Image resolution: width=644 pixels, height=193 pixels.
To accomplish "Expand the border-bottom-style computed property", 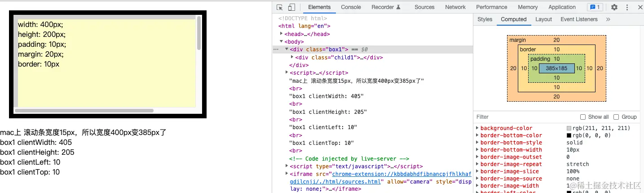I will tap(477, 143).
